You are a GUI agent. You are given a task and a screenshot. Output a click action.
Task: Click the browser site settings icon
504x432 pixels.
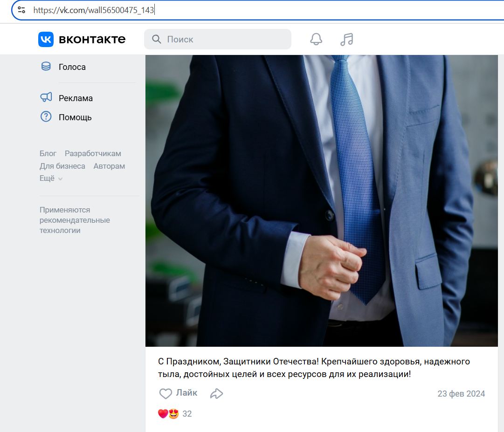tap(21, 10)
